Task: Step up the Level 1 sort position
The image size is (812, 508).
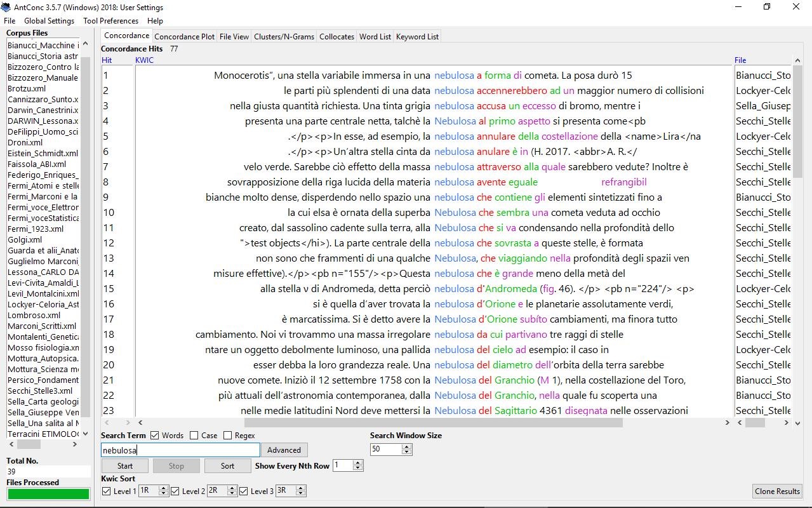Action: tap(163, 488)
